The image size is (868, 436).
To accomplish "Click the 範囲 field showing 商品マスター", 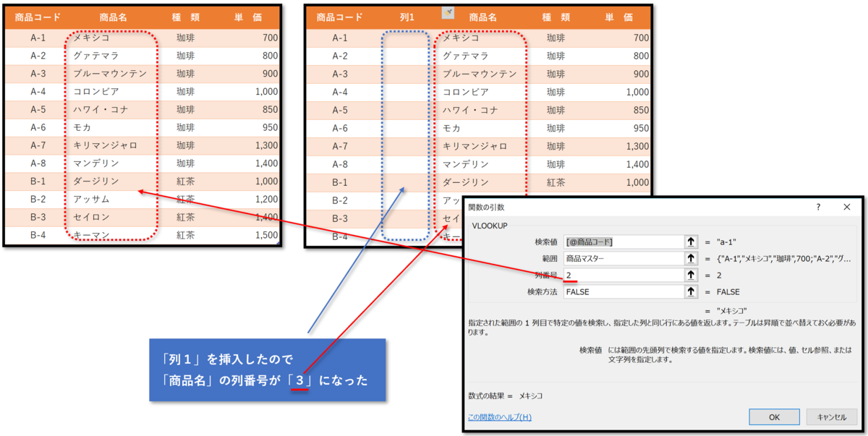I will (x=624, y=259).
